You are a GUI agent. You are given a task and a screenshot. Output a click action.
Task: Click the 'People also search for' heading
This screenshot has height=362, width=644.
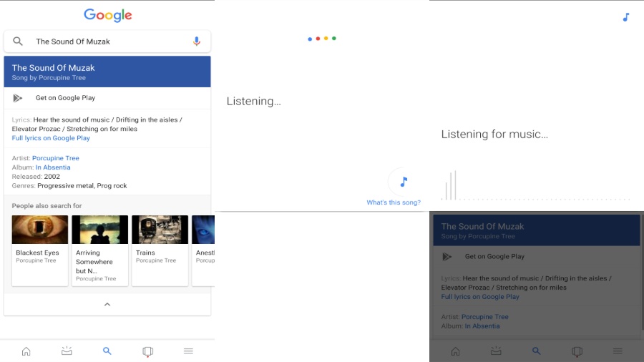coord(47,206)
